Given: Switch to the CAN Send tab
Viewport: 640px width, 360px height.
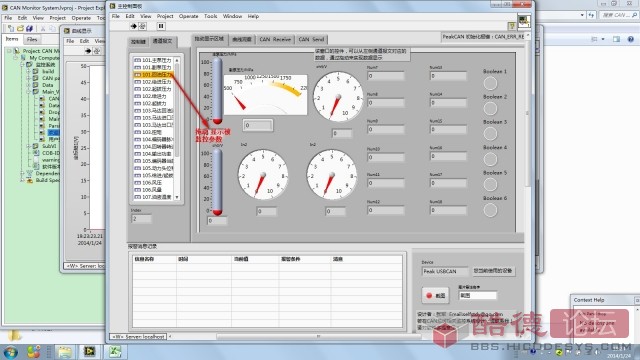Looking at the screenshot, I should click(311, 39).
